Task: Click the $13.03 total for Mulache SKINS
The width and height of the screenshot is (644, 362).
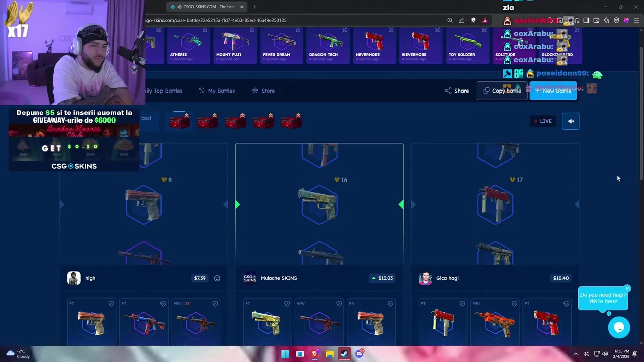Action: (382, 278)
